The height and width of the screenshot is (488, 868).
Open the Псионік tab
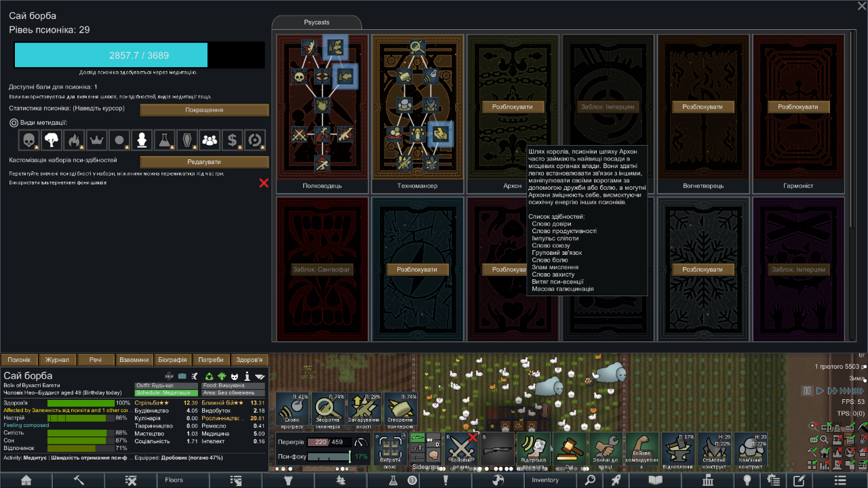pyautogui.click(x=19, y=360)
